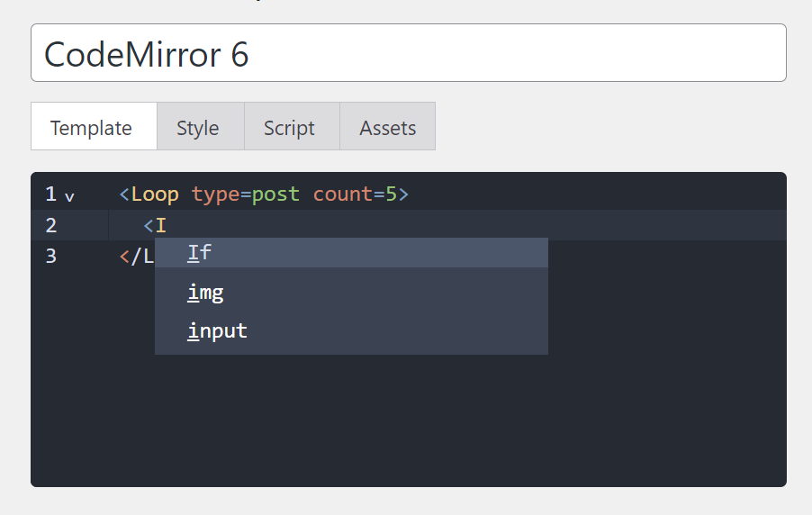
Task: Click the closing </L tag on line 3
Action: (x=137, y=256)
